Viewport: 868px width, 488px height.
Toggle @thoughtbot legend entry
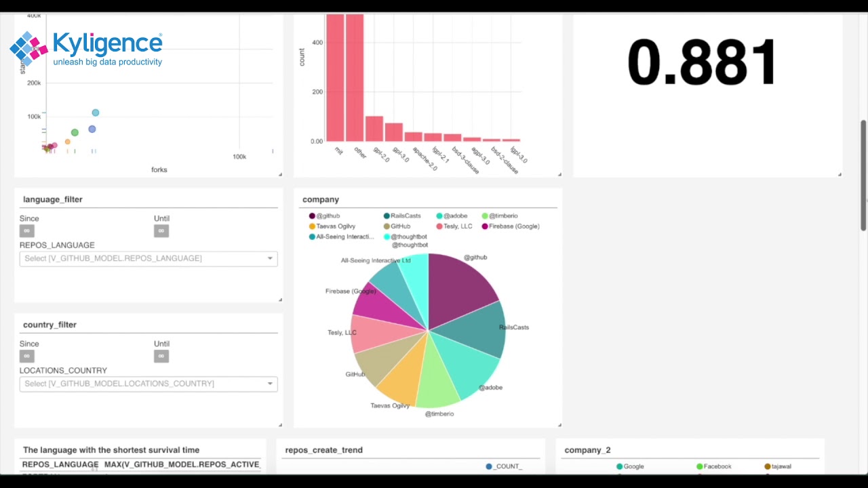point(406,237)
